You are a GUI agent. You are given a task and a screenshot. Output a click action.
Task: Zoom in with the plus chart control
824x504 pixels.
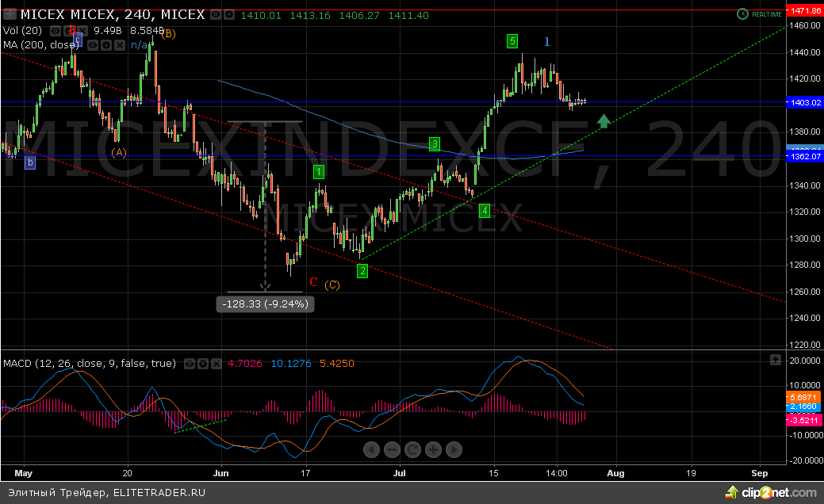(433, 450)
